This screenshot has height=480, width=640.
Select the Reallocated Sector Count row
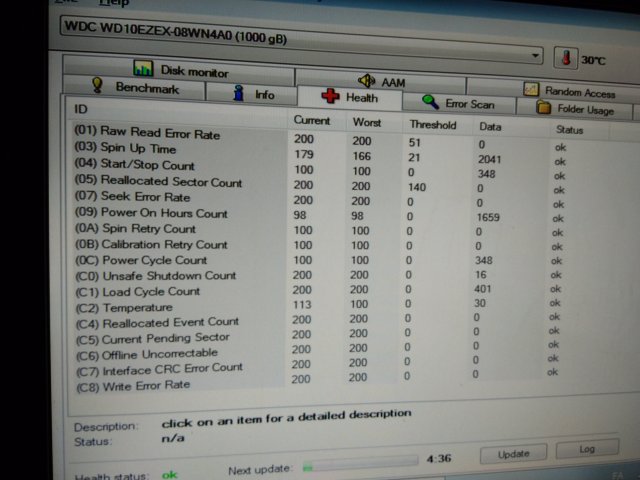[170, 182]
